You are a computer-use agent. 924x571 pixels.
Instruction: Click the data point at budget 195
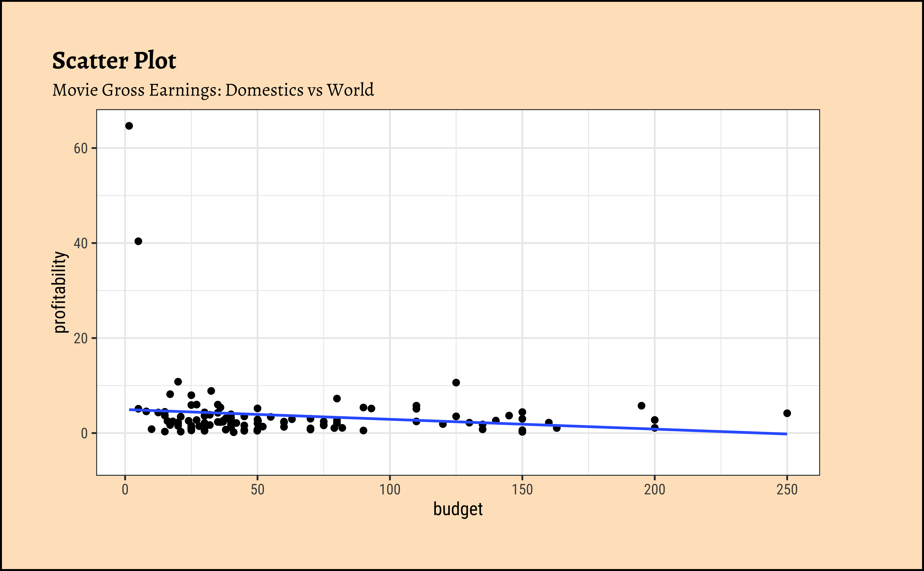pyautogui.click(x=641, y=406)
